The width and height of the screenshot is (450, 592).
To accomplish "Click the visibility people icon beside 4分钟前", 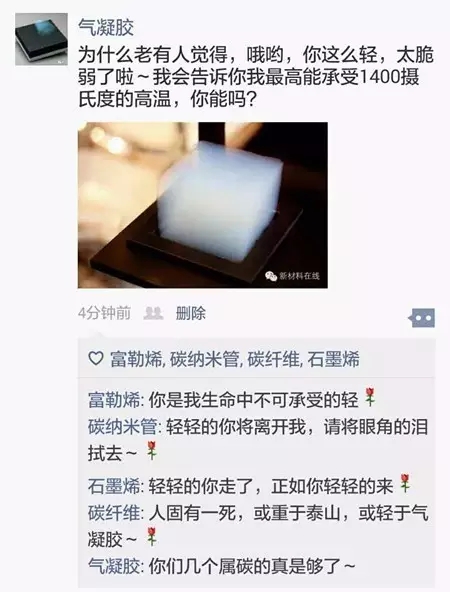I will coord(153,313).
